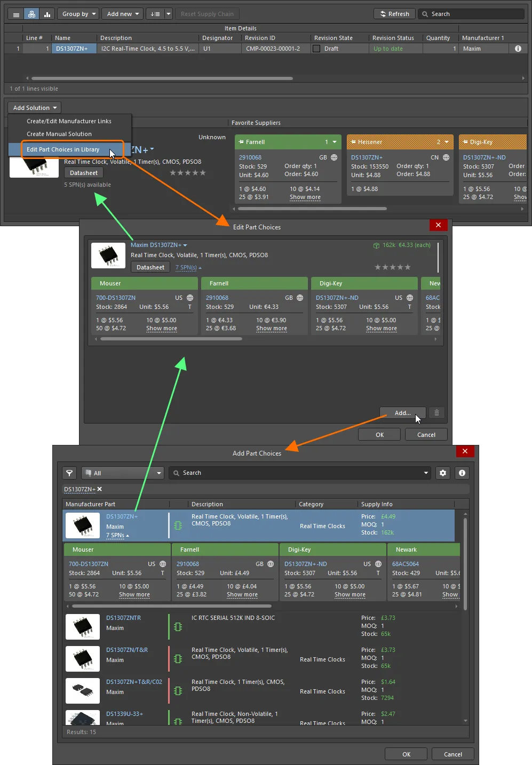Open the filter icon in Add Part Choices
The height and width of the screenshot is (765, 532).
69,473
